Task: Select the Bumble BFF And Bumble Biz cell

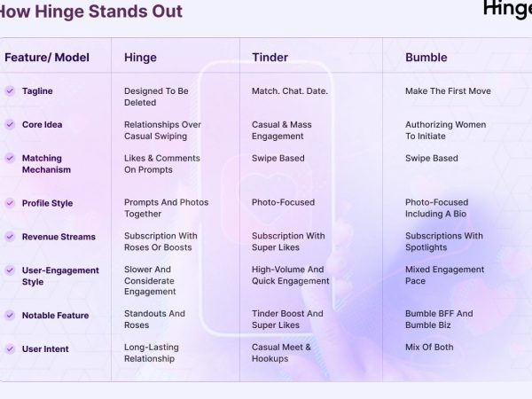Action: [x=439, y=319]
